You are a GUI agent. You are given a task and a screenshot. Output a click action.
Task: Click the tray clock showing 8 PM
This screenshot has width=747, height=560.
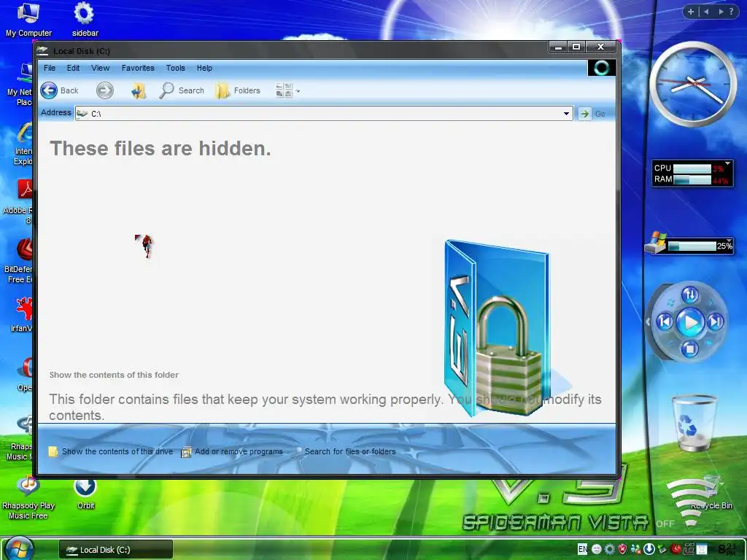click(x=727, y=549)
